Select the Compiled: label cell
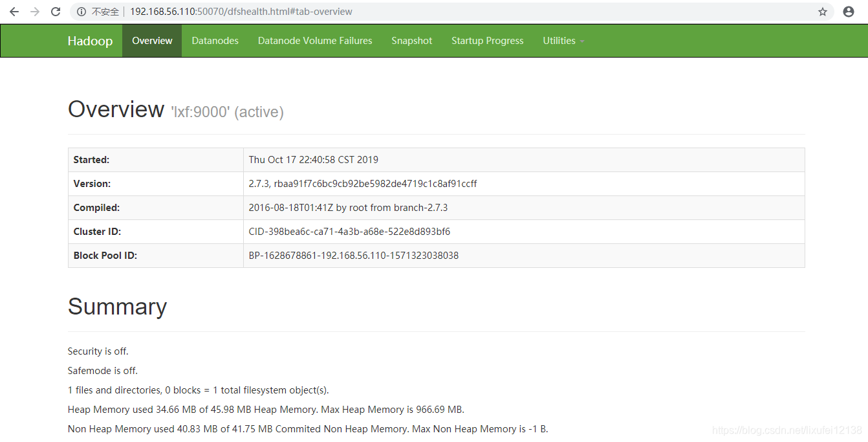This screenshot has width=868, height=442. 156,208
